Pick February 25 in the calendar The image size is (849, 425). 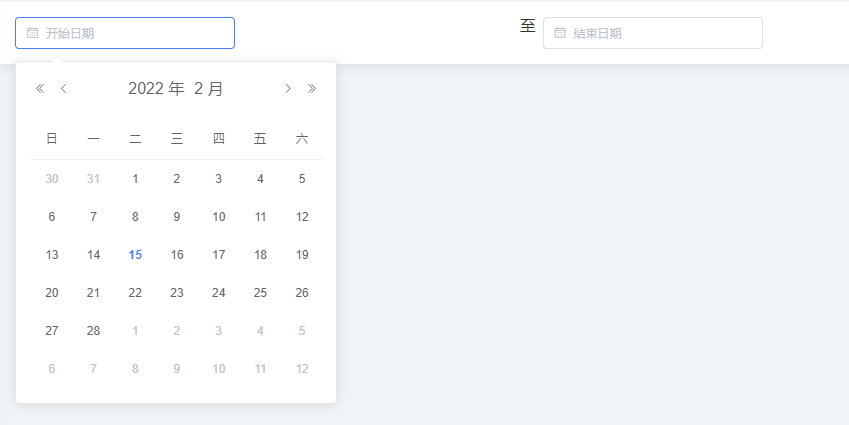pos(260,293)
